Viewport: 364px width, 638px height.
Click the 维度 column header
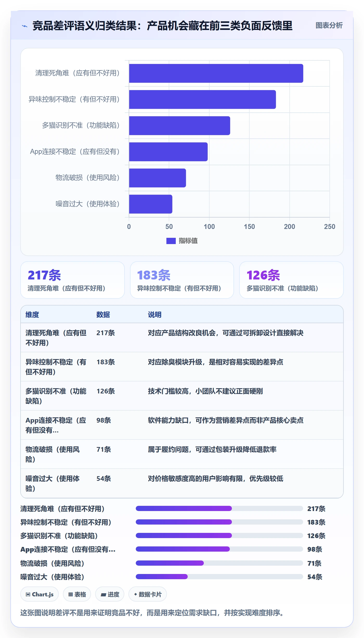point(32,315)
